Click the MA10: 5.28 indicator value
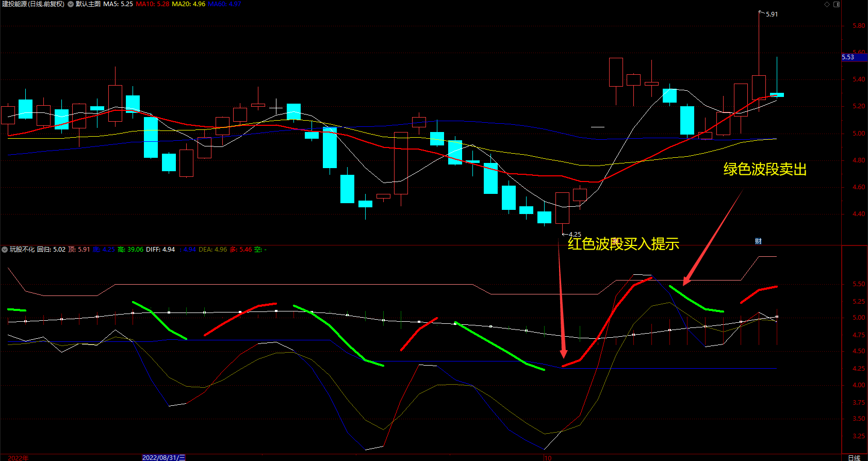 [x=153, y=4]
